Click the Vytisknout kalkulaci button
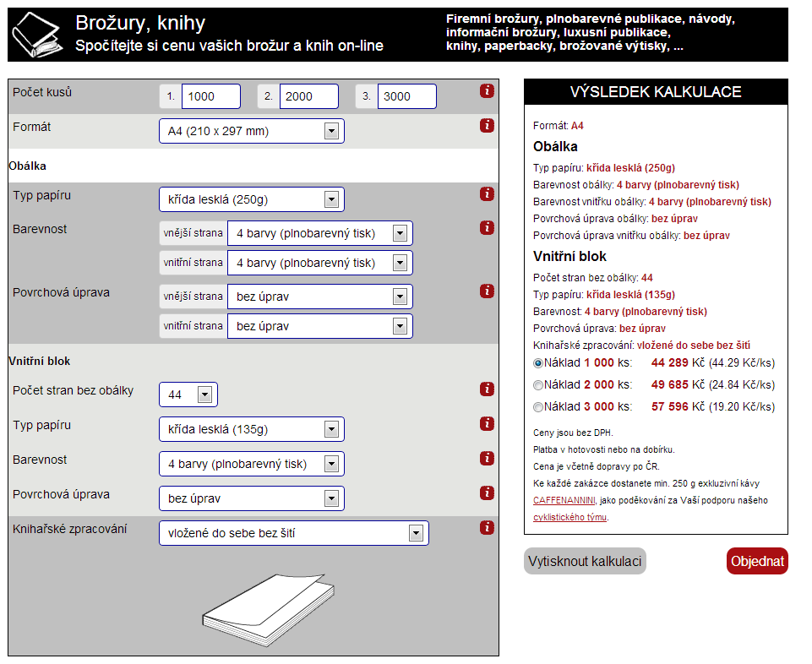The width and height of the screenshot is (812, 664). [585, 561]
